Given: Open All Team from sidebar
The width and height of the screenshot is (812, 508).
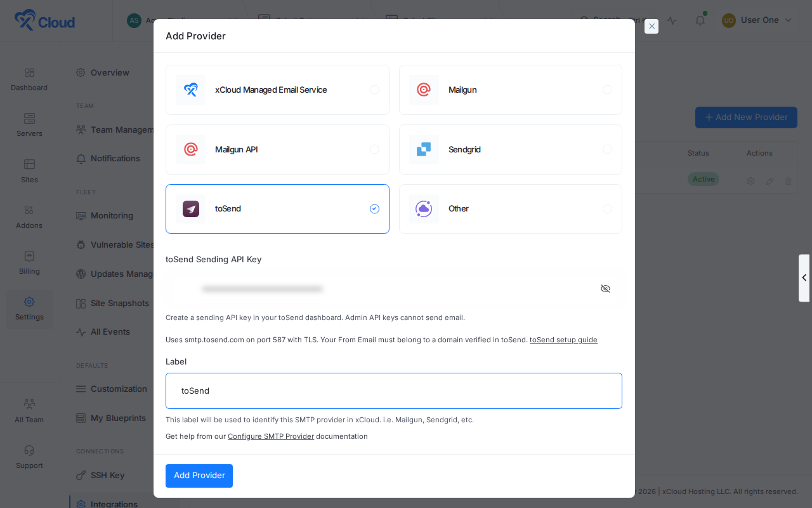Looking at the screenshot, I should tap(29, 411).
